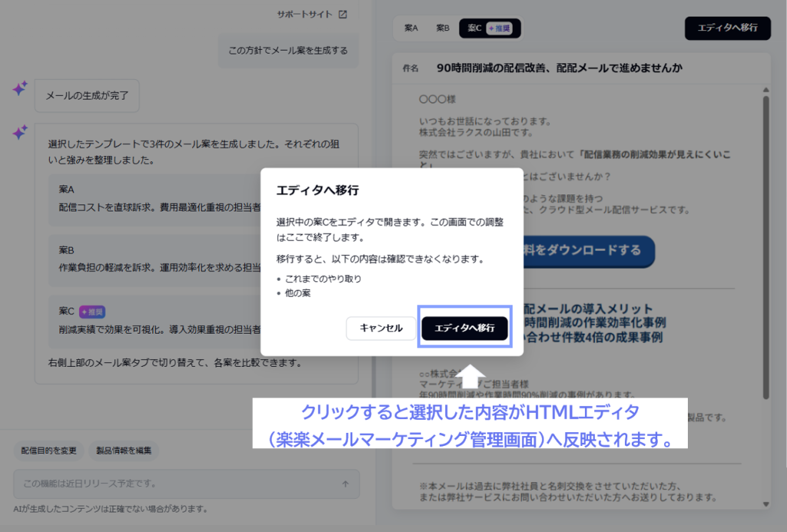Click the この方針でメール案を生成する message bubble
Image resolution: width=787 pixels, height=532 pixels.
coord(288,51)
